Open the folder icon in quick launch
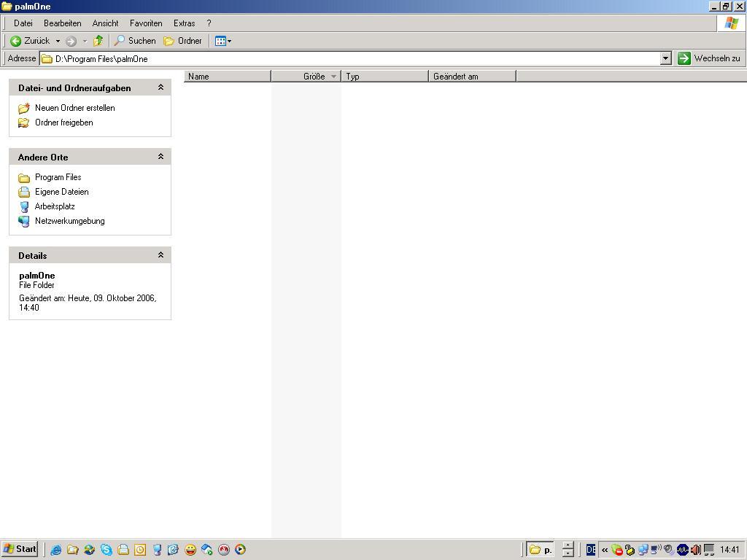 click(x=72, y=550)
